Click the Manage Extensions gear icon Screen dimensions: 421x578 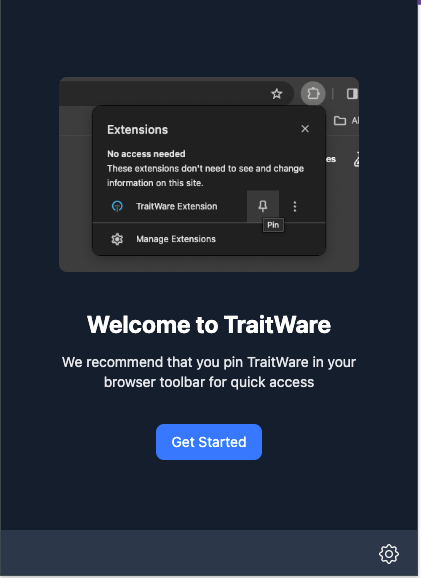pyautogui.click(x=117, y=239)
